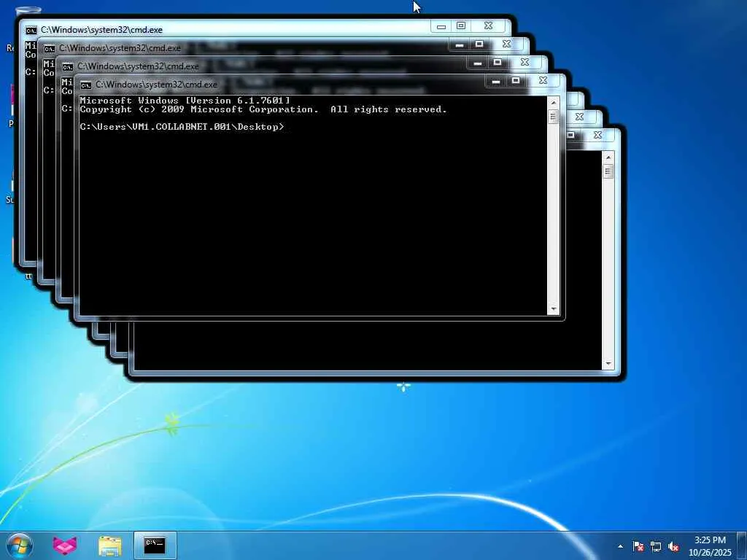Click scrollbar thumb of the bottom-right-most cmd window
Image resolution: width=747 pixels, height=560 pixels.
coord(608,171)
